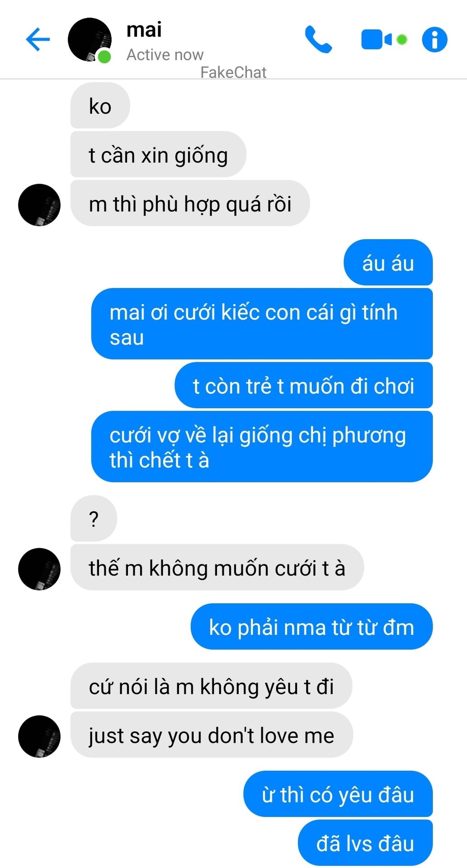
Task: Select 'cứ nói là m không yêu t đi' bubble
Action: (211, 686)
